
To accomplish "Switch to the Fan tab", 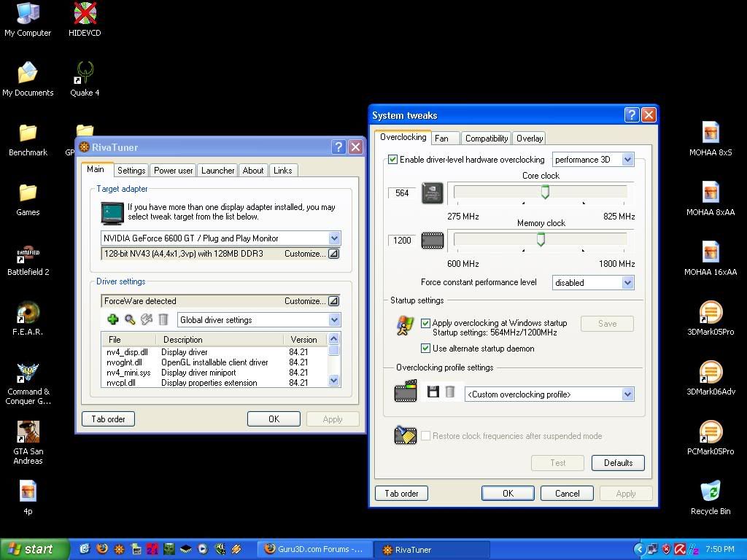I will pyautogui.click(x=442, y=139).
